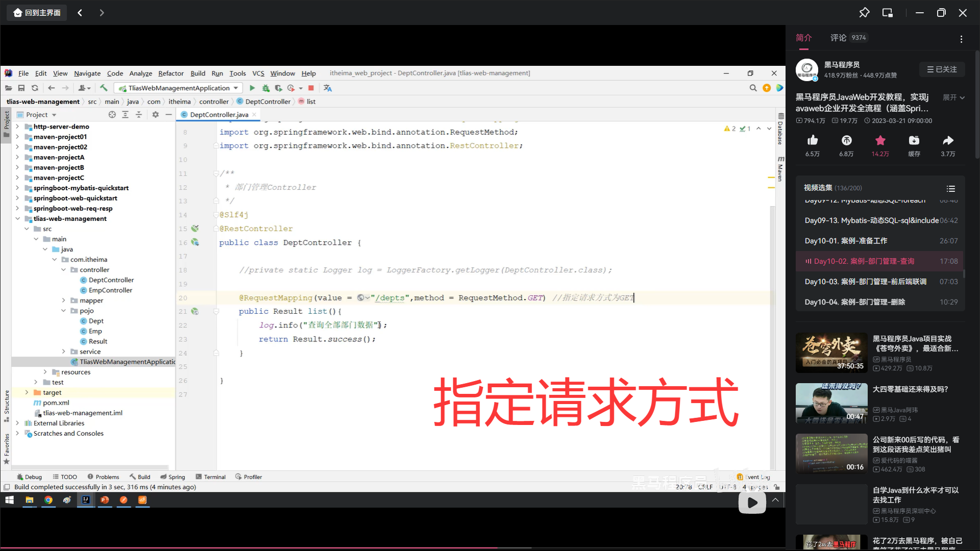Expand the video description with 展开
980x551 pixels.
point(953,97)
